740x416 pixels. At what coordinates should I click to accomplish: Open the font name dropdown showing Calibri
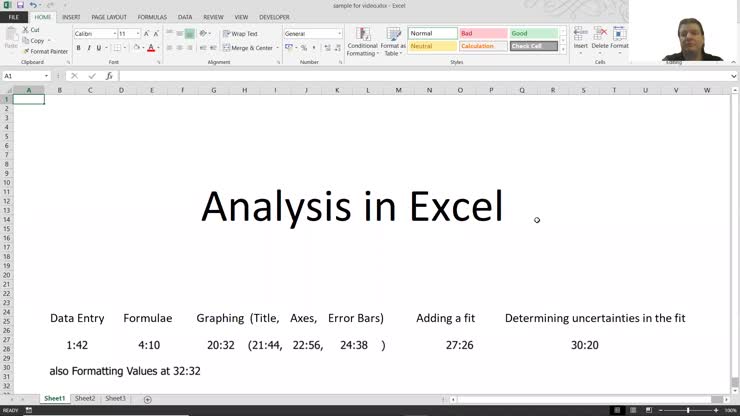(x=115, y=34)
